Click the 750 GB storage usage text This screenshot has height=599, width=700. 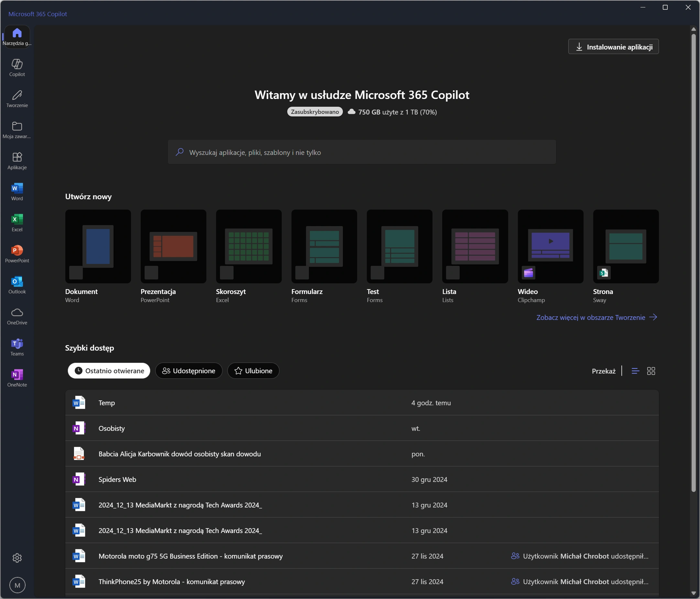click(x=398, y=112)
